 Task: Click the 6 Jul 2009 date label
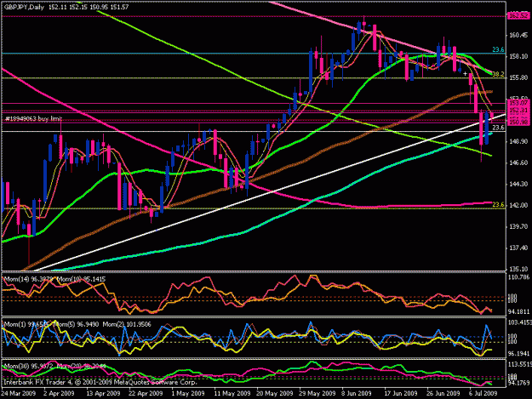[x=483, y=393]
